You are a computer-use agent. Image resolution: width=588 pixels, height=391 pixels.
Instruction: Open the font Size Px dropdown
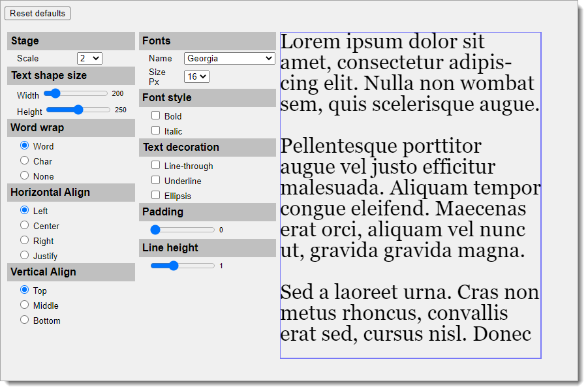point(197,76)
